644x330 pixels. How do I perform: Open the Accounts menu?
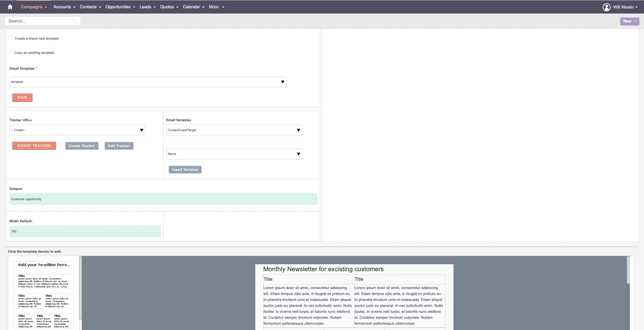(x=64, y=7)
